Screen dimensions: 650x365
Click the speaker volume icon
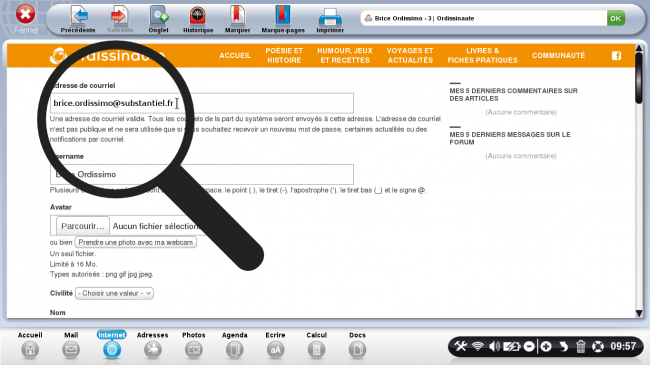[x=494, y=346]
